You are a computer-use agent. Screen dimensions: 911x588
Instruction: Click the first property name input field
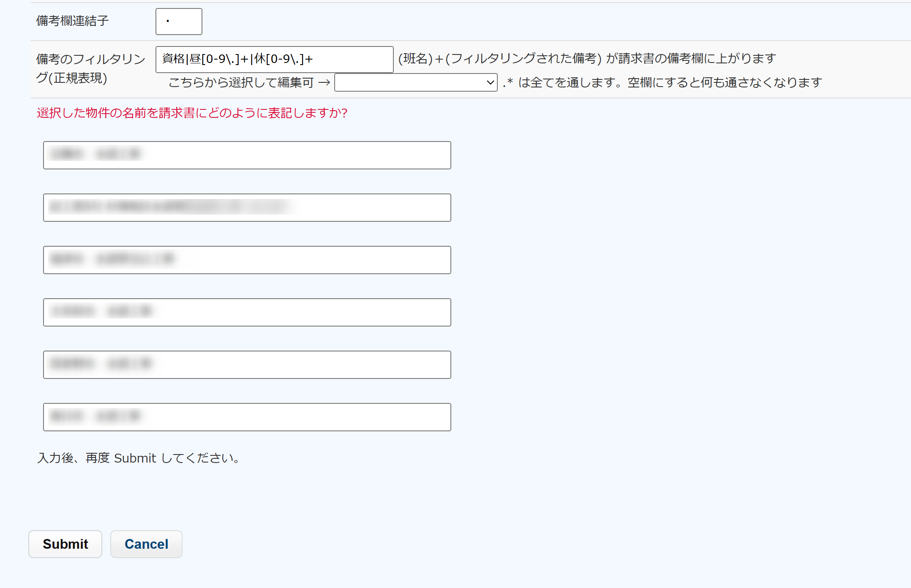[x=247, y=155]
